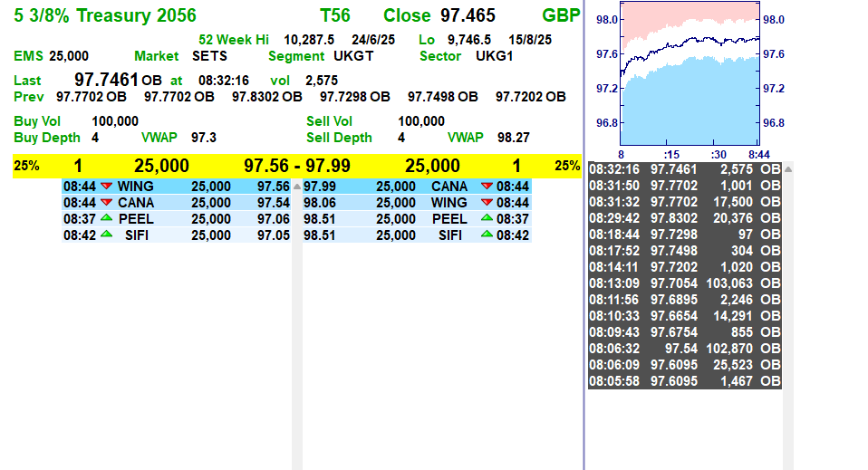The image size is (868, 470).
Task: Select the 08:31:32 trade of 17,500
Action: pos(685,202)
